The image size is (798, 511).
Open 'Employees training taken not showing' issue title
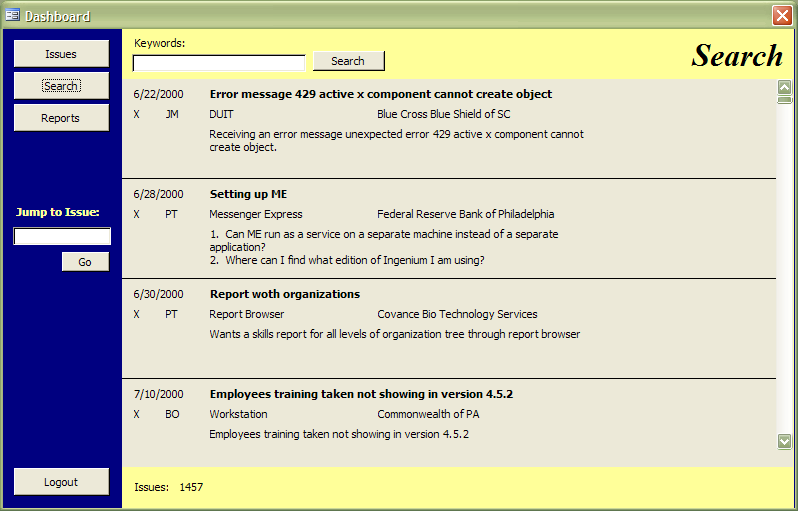(x=361, y=394)
